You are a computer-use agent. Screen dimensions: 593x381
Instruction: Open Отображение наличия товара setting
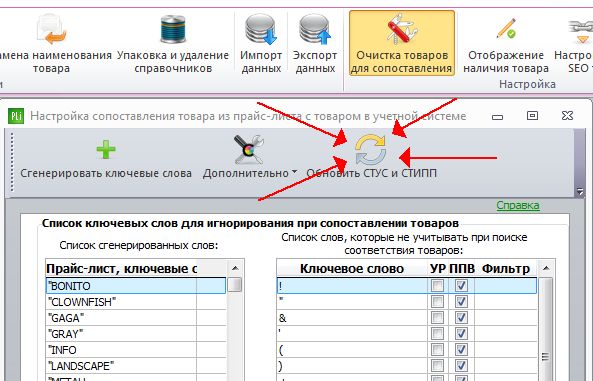(x=506, y=44)
